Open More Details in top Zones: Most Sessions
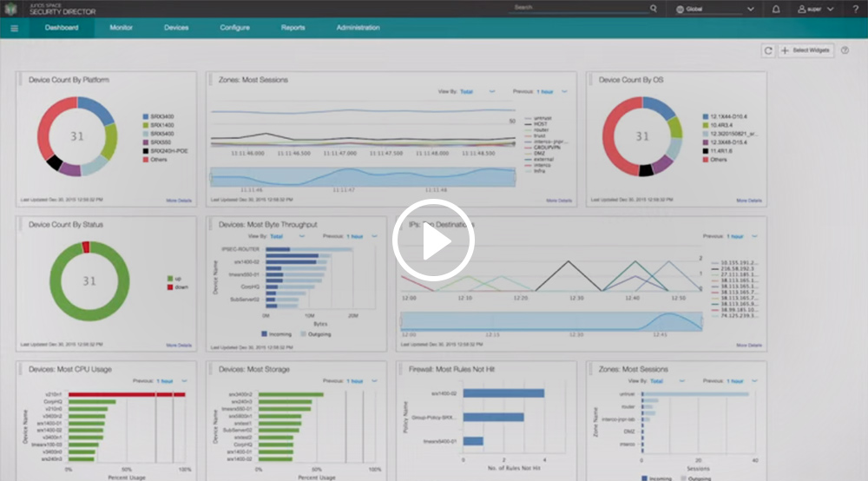This screenshot has height=481, width=868. (x=558, y=201)
